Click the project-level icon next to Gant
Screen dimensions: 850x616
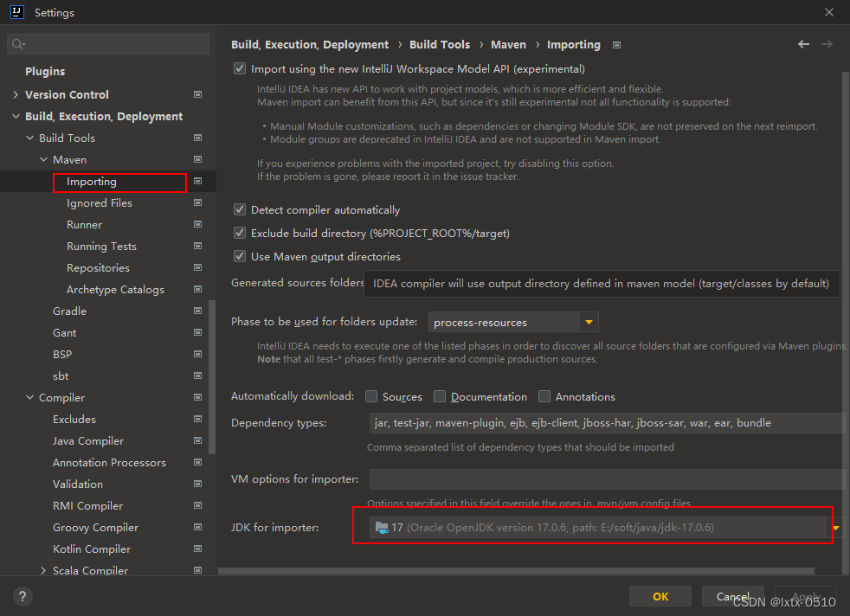pyautogui.click(x=198, y=332)
